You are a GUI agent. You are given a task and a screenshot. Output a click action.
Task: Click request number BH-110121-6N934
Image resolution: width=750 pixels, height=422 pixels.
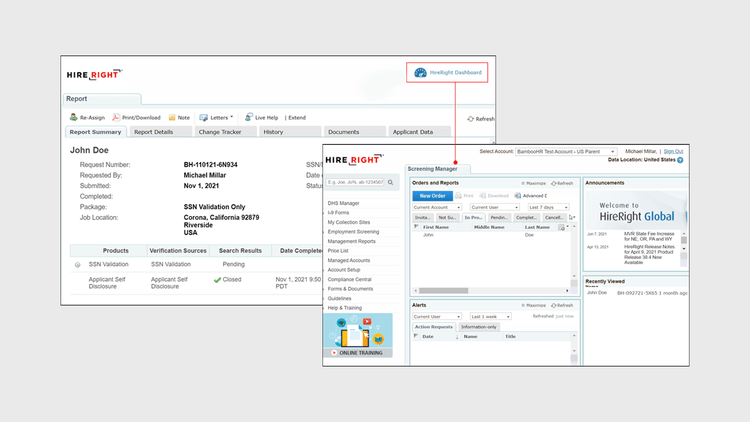click(210, 165)
